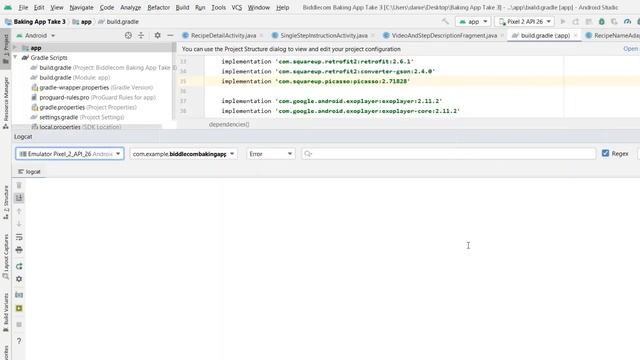Open the Refactor menu
640x360 pixels.
tap(158, 7)
